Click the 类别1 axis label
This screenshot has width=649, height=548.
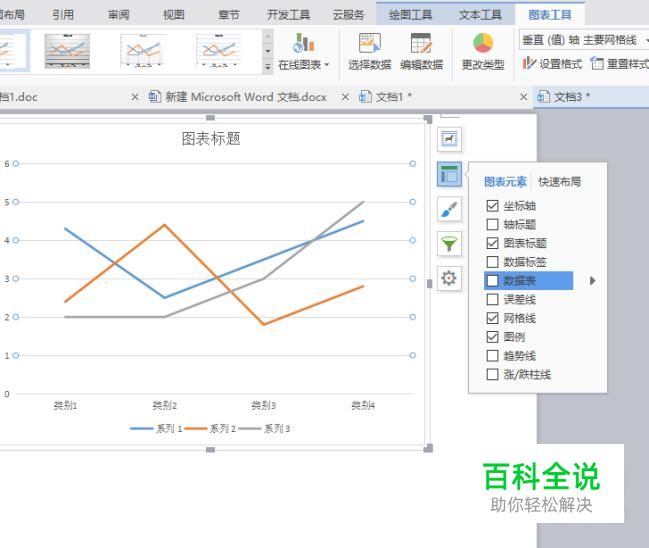(x=65, y=405)
